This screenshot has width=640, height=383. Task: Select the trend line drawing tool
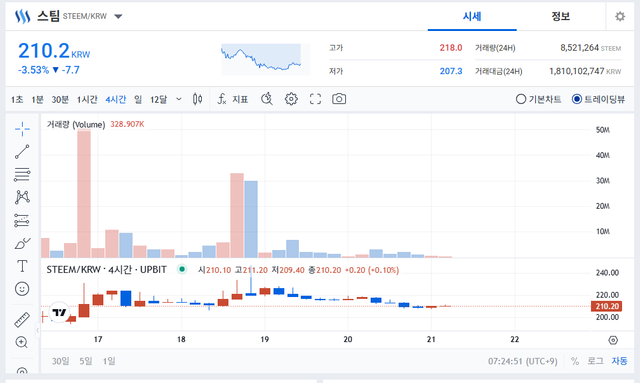[x=22, y=151]
